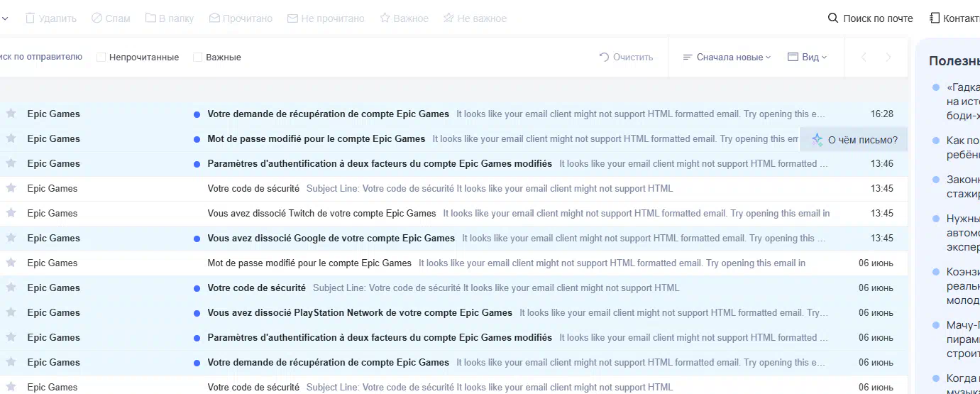
Task: Toggle unread dot on the 16:28 email
Action: pos(197,114)
